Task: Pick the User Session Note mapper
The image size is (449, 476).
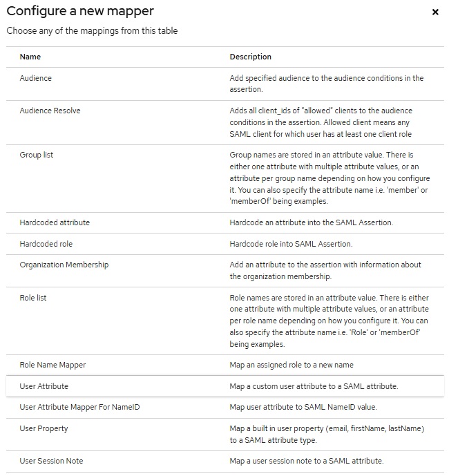Action: (225, 461)
